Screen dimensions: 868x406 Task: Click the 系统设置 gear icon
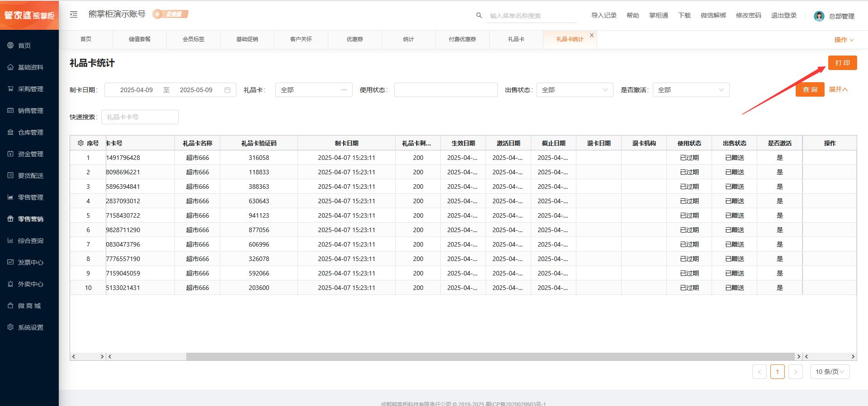[x=10, y=327]
